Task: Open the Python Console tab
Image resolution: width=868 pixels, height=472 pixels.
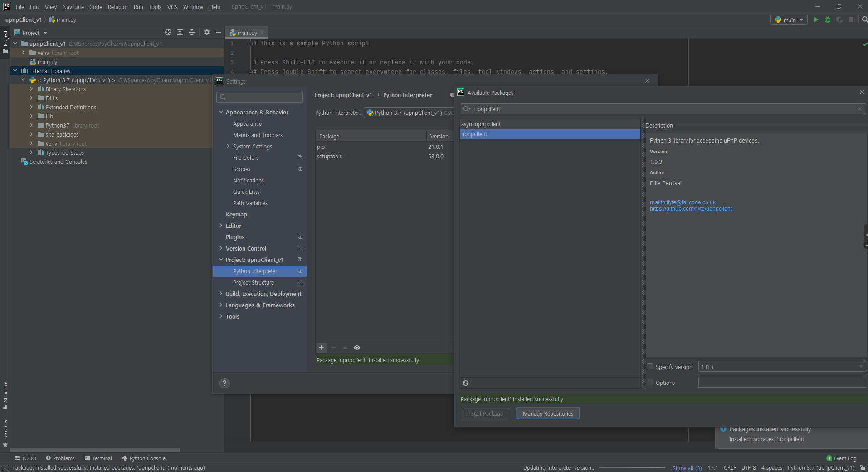Action: 144,458
